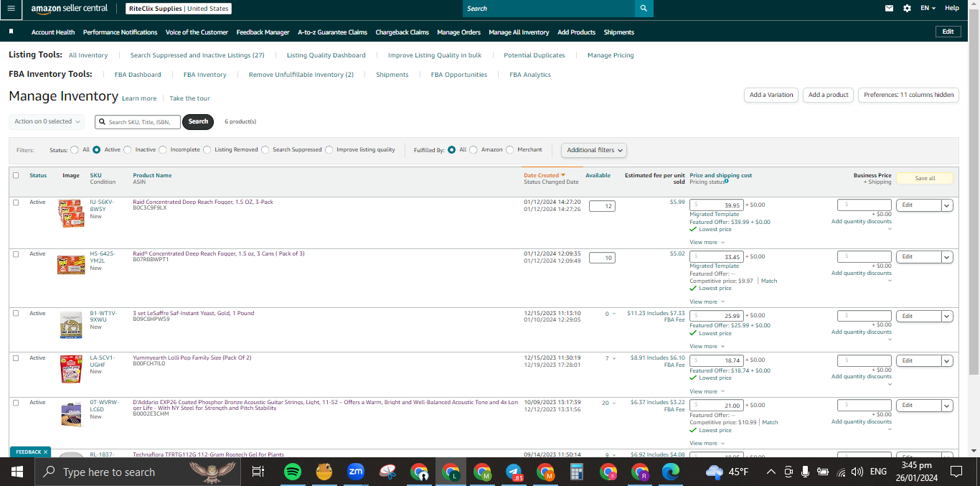Expand the Additional filters dropdown

point(594,150)
